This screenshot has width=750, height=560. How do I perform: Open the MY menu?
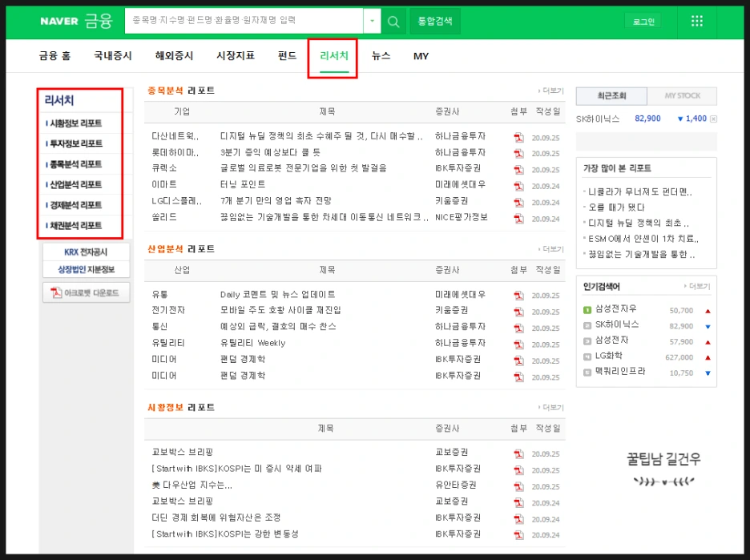click(421, 56)
